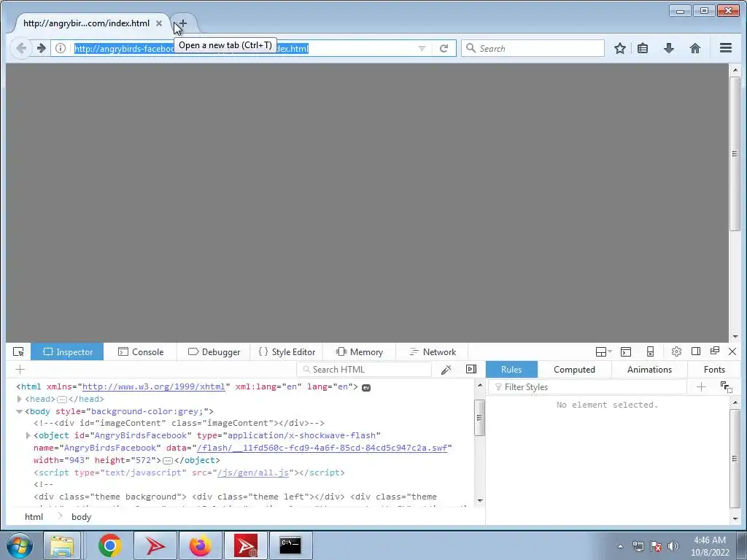Close the developer tools panel
747x560 pixels.
coord(732,351)
